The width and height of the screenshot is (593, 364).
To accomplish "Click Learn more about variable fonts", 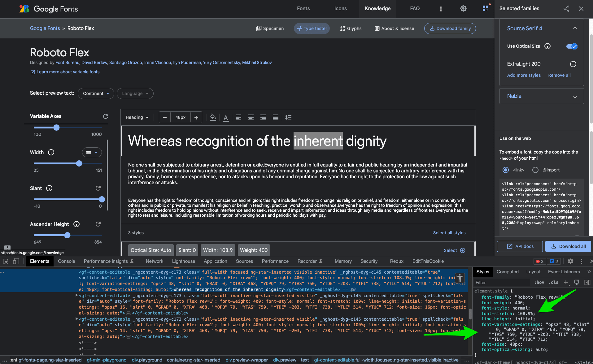I will pos(65,72).
